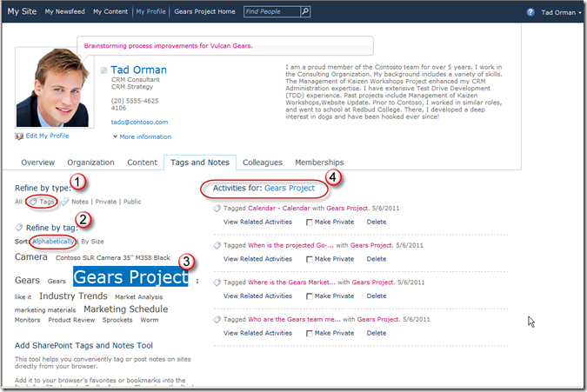
Task: Sort tags Alphabetically
Action: point(53,242)
